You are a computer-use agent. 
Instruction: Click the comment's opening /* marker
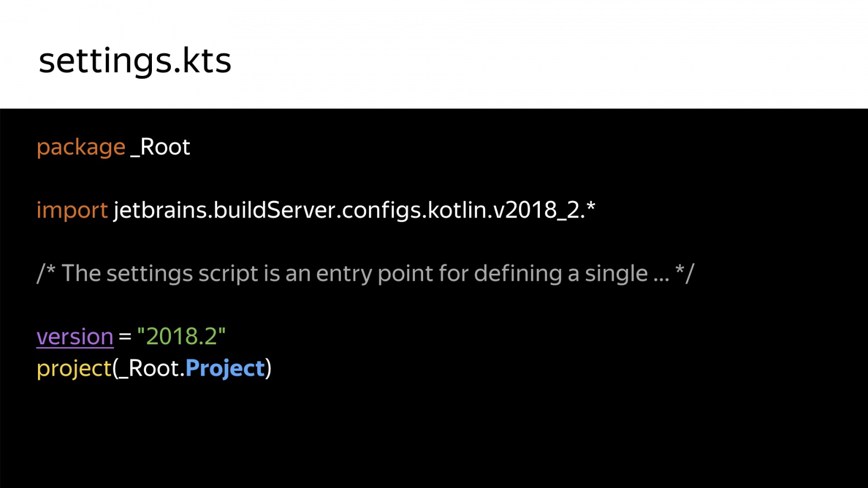pyautogui.click(x=46, y=273)
